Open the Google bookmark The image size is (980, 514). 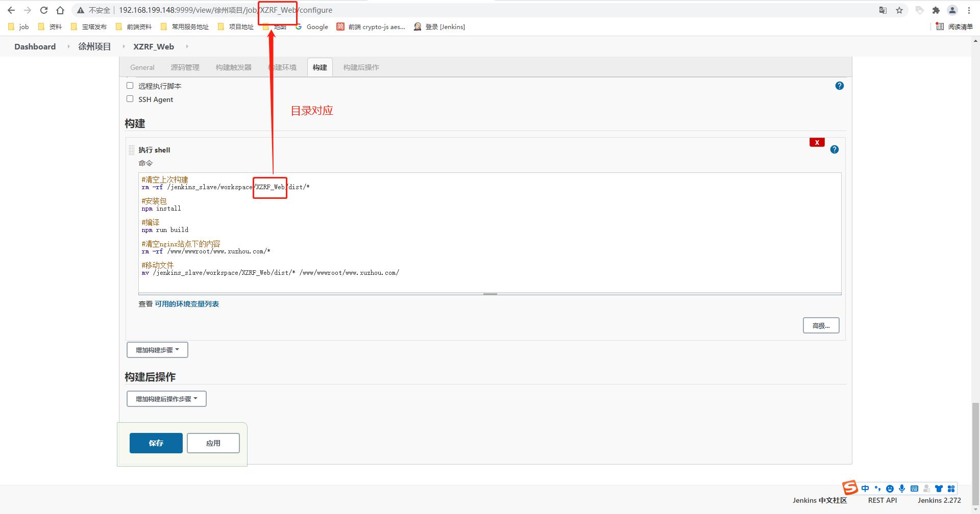[x=312, y=27]
